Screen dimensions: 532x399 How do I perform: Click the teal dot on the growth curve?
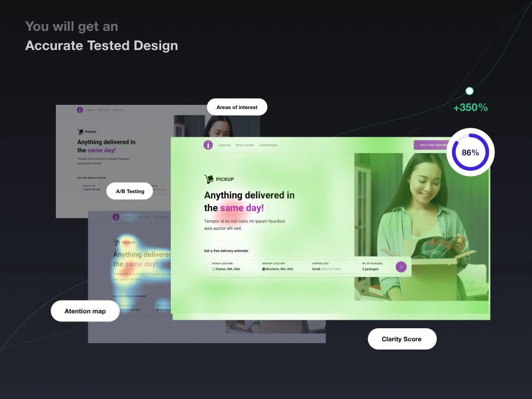(469, 91)
